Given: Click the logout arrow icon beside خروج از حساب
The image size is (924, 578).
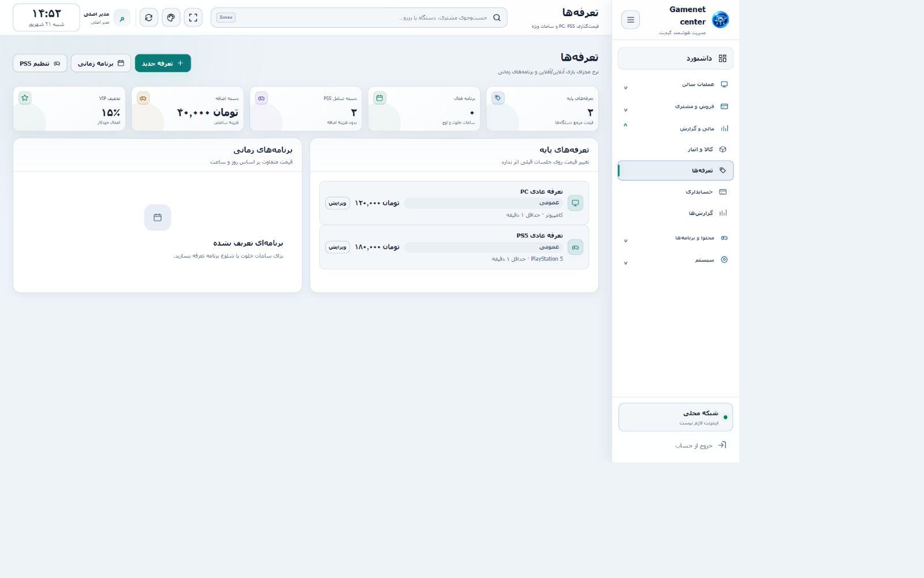Looking at the screenshot, I should tap(722, 445).
